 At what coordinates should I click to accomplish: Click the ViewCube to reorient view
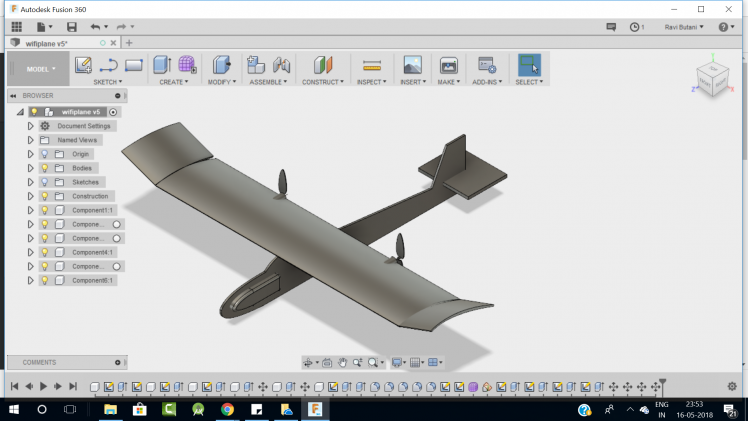(x=712, y=76)
